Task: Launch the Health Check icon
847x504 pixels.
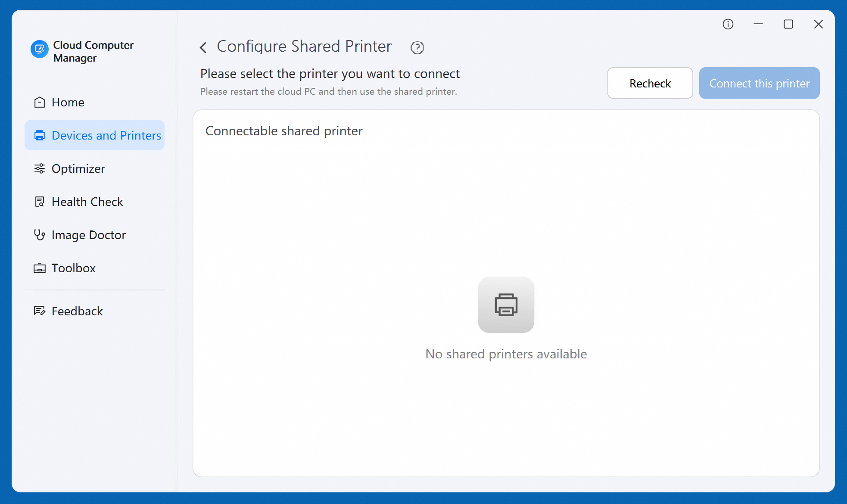Action: 40,202
